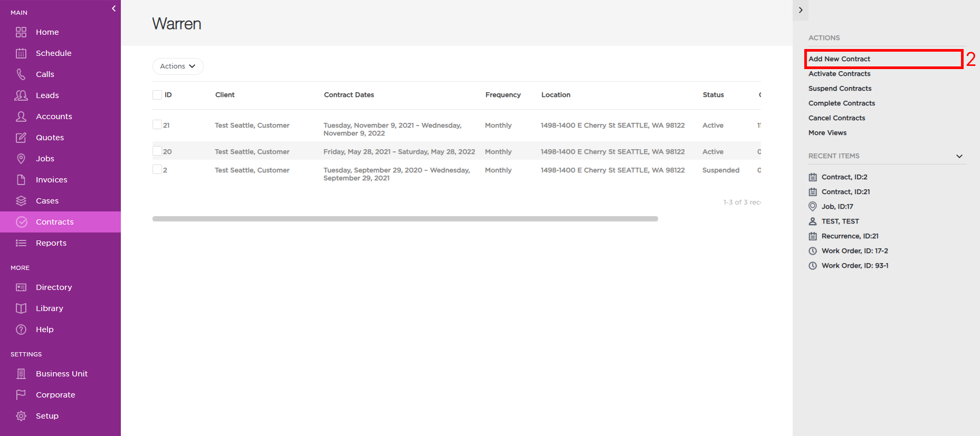This screenshot has height=436, width=980.
Task: Click person icon beside TEST, TEST
Action: click(x=813, y=221)
